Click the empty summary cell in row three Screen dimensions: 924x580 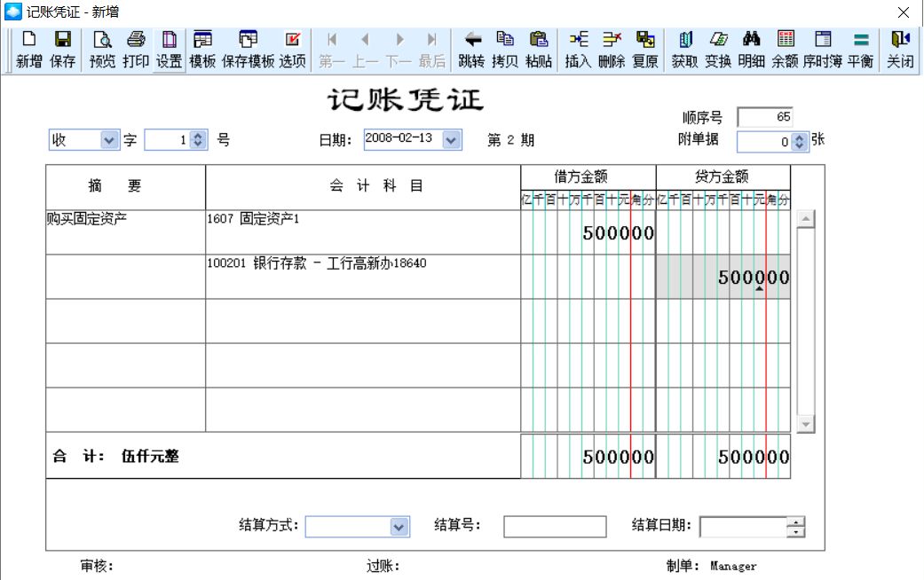pos(125,321)
